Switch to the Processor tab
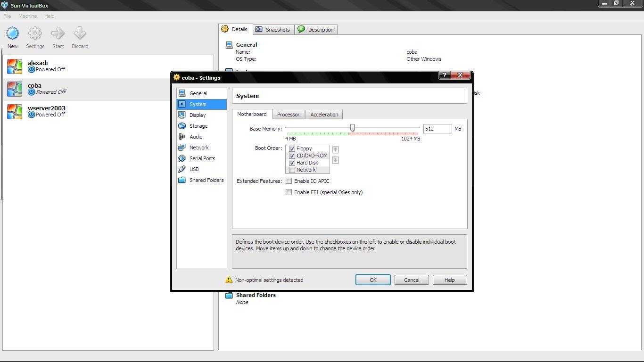This screenshot has height=362, width=644. pyautogui.click(x=288, y=115)
